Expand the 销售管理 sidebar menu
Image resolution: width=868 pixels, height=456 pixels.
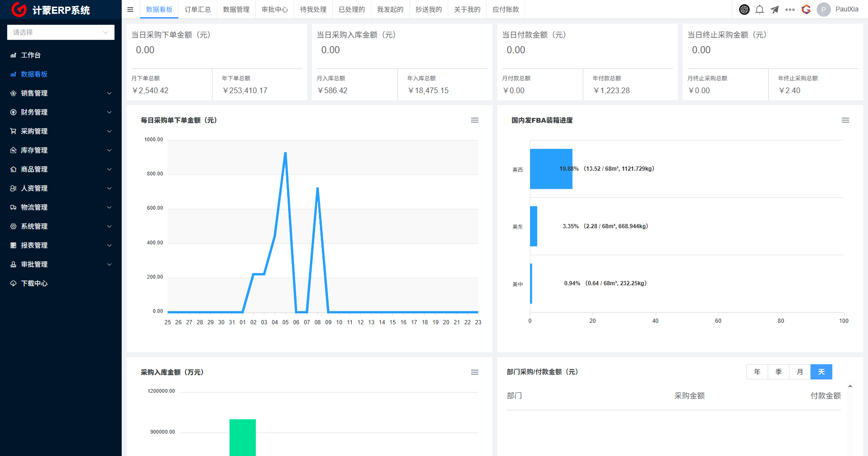(61, 93)
